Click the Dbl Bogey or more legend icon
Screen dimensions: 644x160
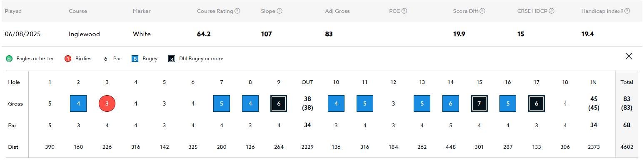(x=172, y=59)
